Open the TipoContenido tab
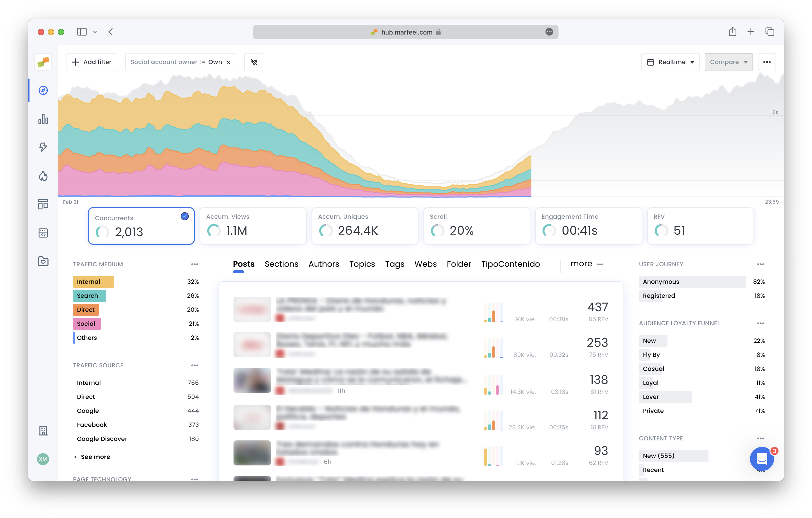This screenshot has height=518, width=812. point(510,264)
